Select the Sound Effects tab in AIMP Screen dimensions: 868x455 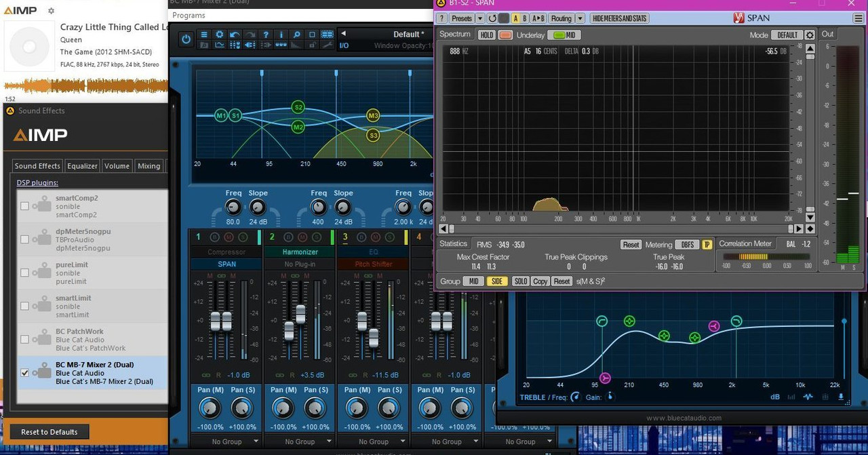[37, 165]
